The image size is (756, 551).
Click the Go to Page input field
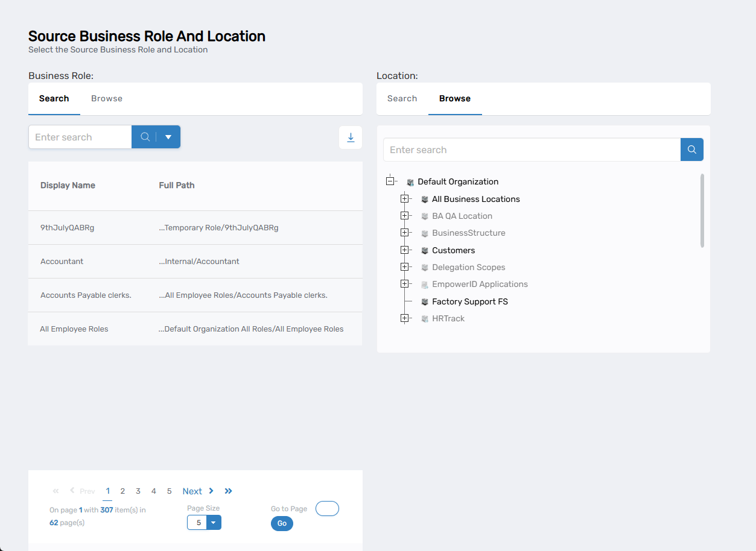[327, 508]
